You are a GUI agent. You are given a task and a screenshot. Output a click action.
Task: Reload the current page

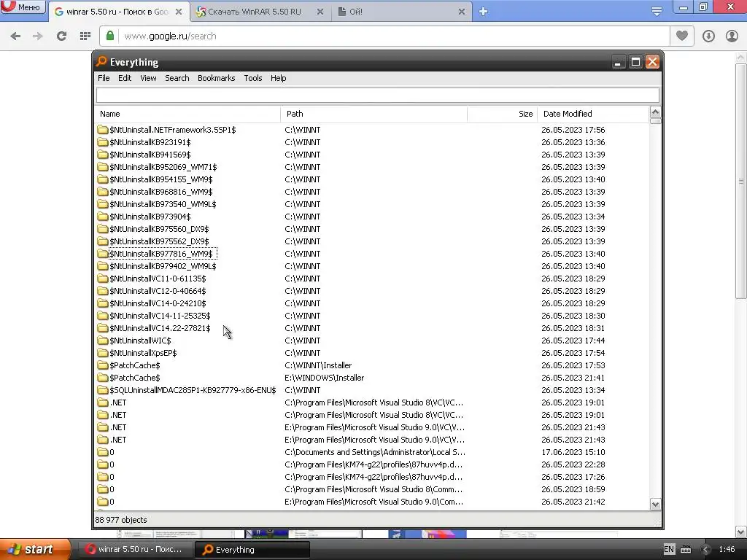coord(61,36)
